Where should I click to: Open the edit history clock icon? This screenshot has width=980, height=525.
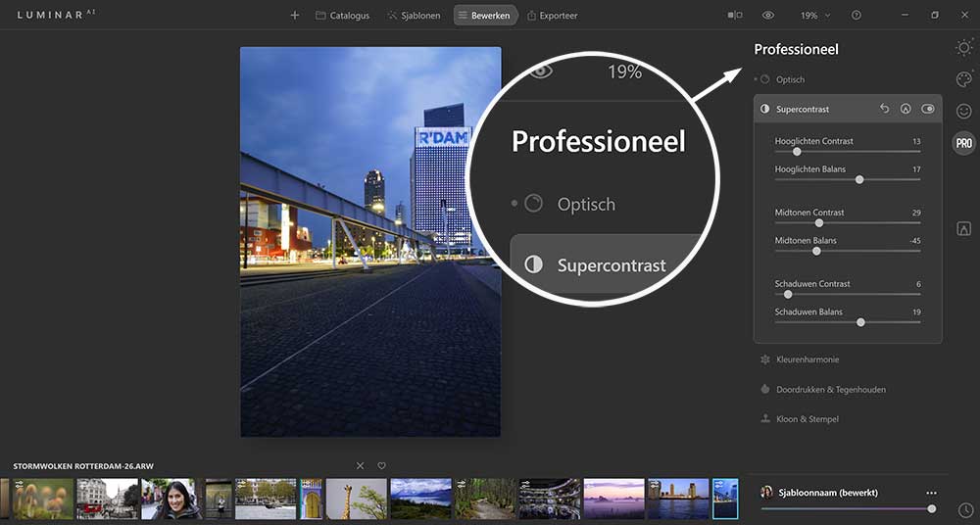coord(965,510)
